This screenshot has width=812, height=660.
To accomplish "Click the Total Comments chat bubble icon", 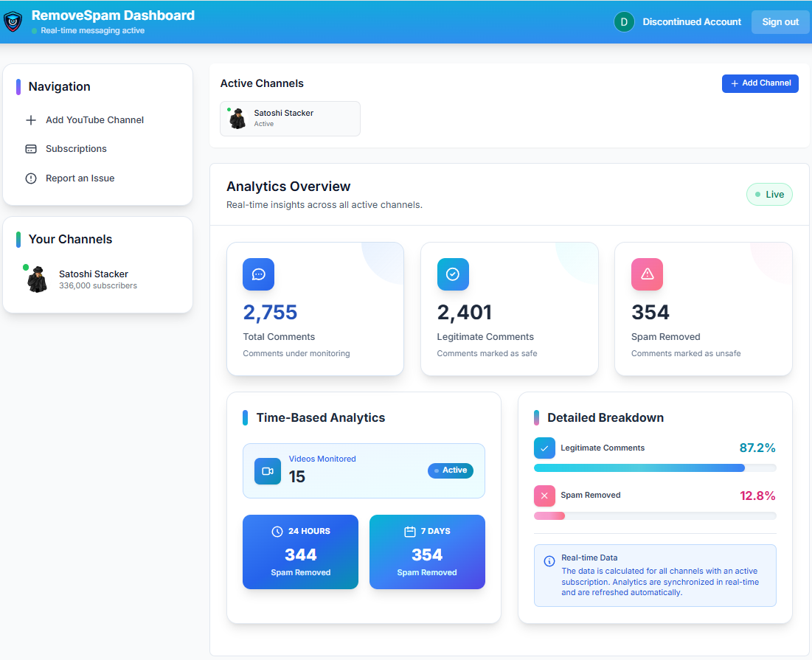I will tap(258, 274).
